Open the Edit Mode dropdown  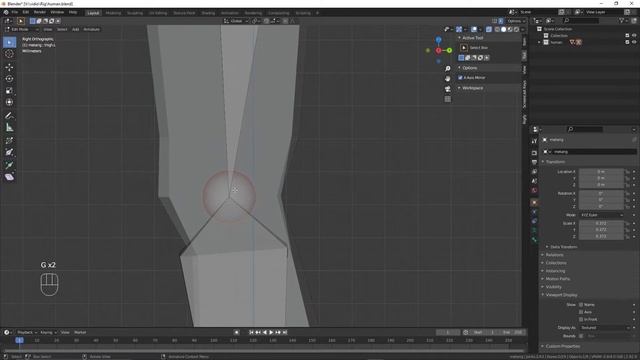click(x=22, y=29)
